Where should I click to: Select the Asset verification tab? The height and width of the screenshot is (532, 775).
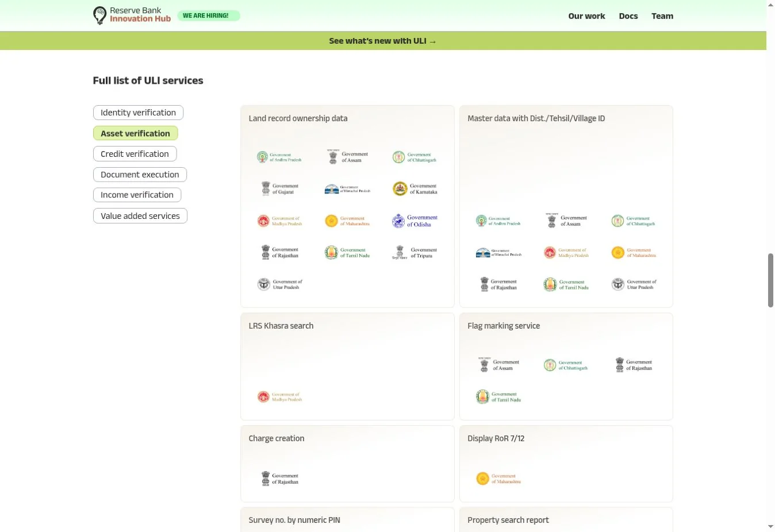click(x=135, y=133)
